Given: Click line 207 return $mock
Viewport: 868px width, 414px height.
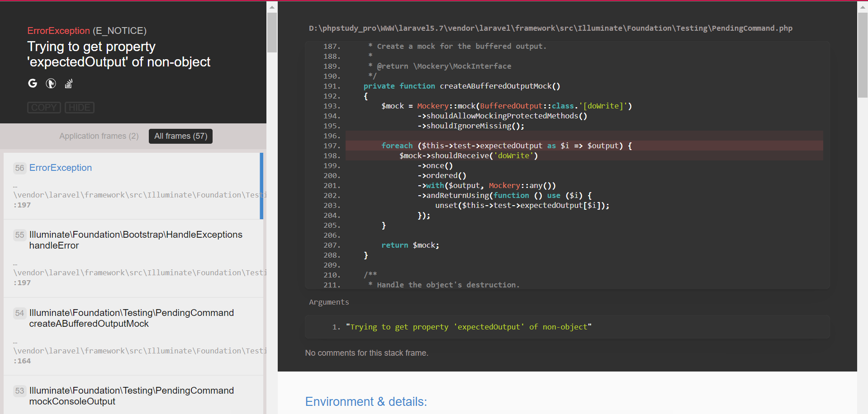Looking at the screenshot, I should point(410,245).
